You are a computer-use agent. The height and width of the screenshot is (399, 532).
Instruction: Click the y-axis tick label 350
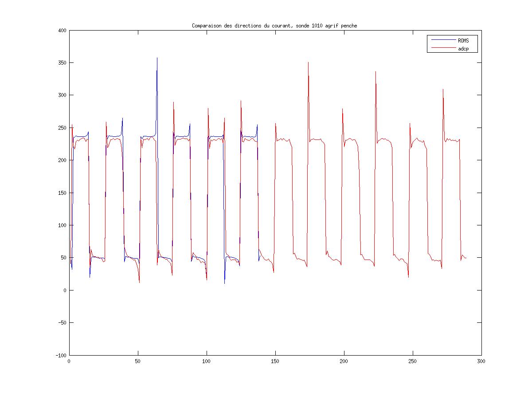[62, 63]
